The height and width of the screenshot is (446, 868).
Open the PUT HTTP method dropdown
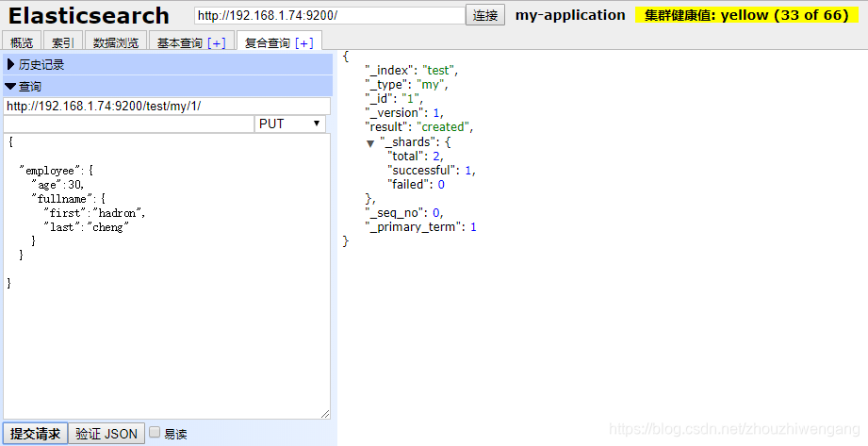[x=290, y=124]
